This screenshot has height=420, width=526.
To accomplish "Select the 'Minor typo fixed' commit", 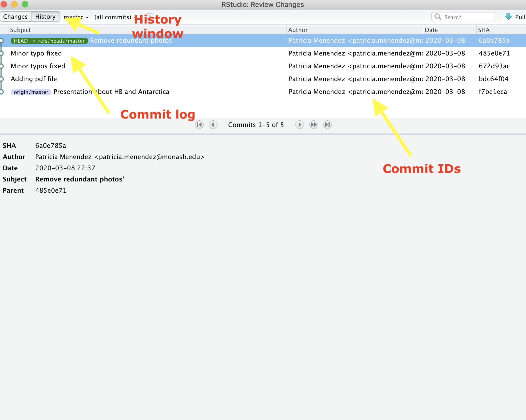I will [x=36, y=53].
